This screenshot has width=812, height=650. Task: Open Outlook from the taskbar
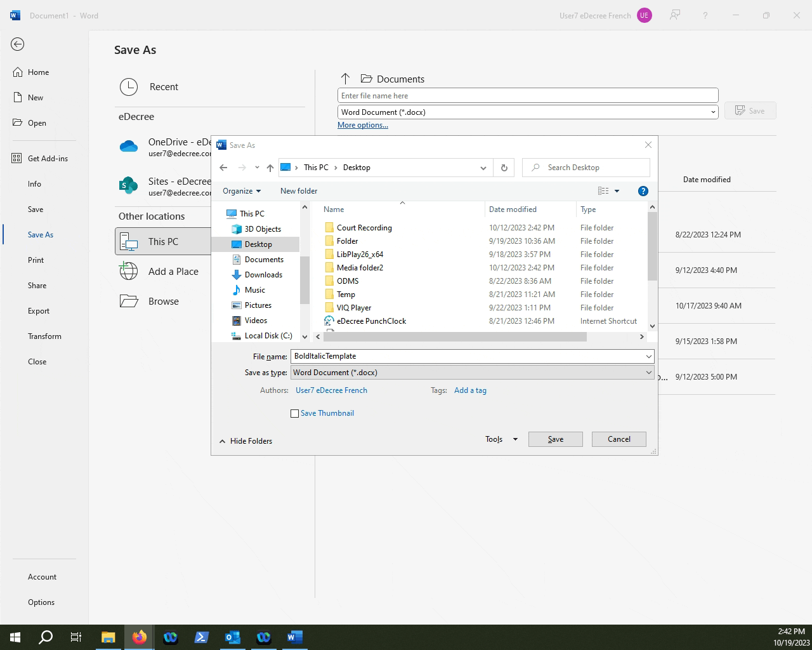233,637
